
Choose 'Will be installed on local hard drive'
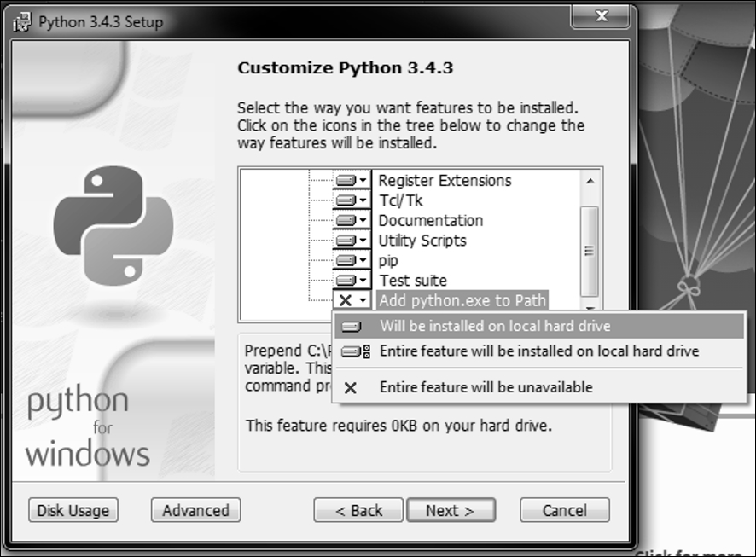(x=495, y=326)
